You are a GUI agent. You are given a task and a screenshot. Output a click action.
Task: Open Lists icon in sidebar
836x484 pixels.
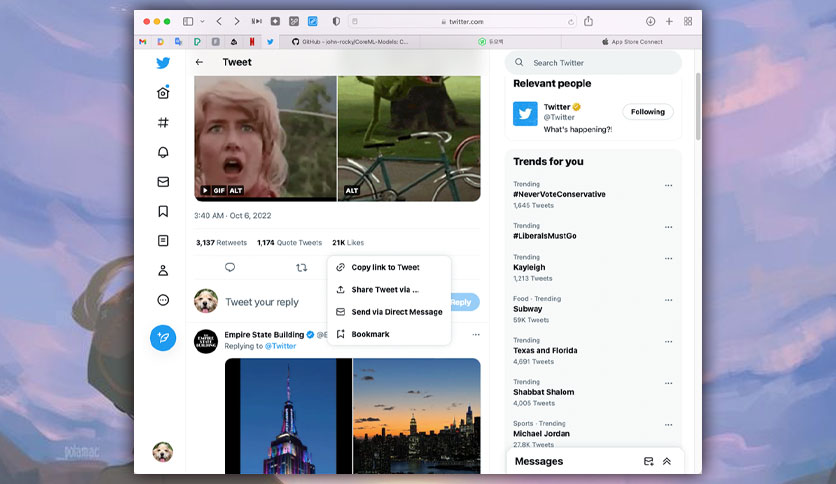pyautogui.click(x=163, y=241)
